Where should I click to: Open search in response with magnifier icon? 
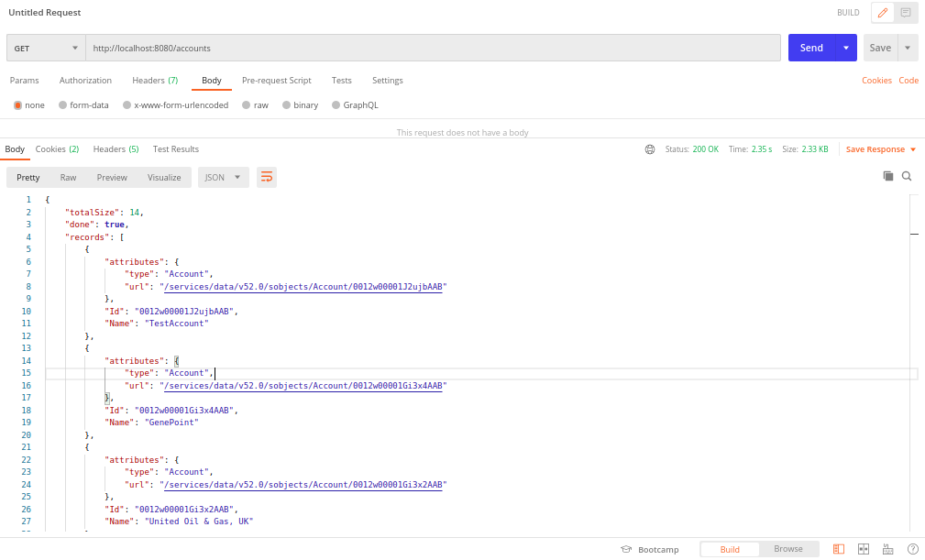pos(907,176)
